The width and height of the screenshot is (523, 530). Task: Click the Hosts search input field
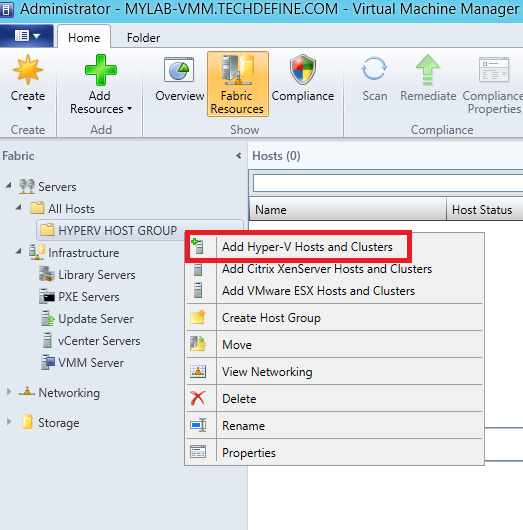pyautogui.click(x=388, y=183)
